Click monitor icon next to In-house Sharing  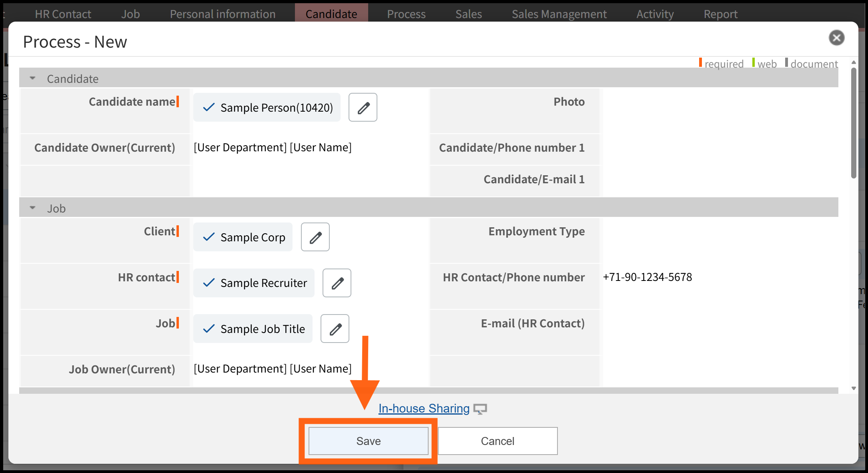pos(480,409)
